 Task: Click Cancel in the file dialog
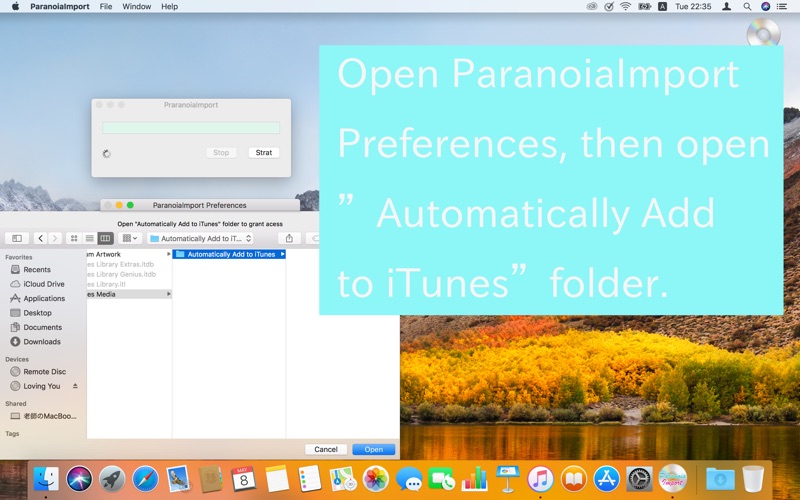(326, 449)
